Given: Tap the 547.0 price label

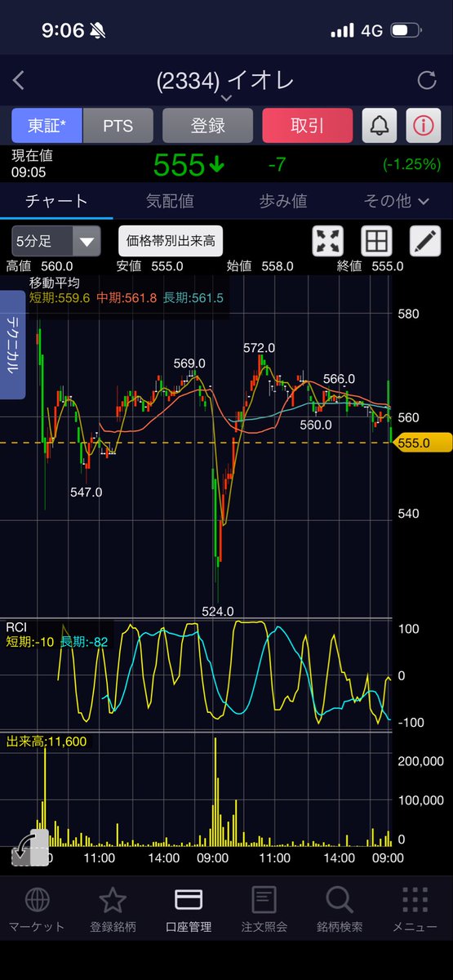Looking at the screenshot, I should 86,492.
